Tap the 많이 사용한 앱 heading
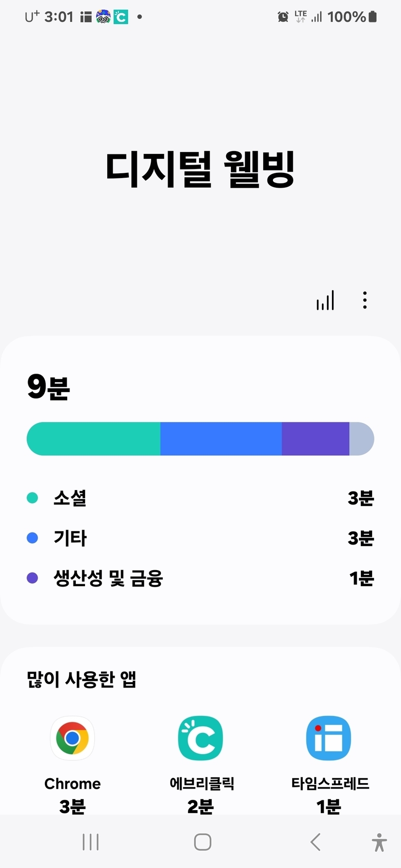Screen dimensions: 401x868 pyautogui.click(x=82, y=679)
